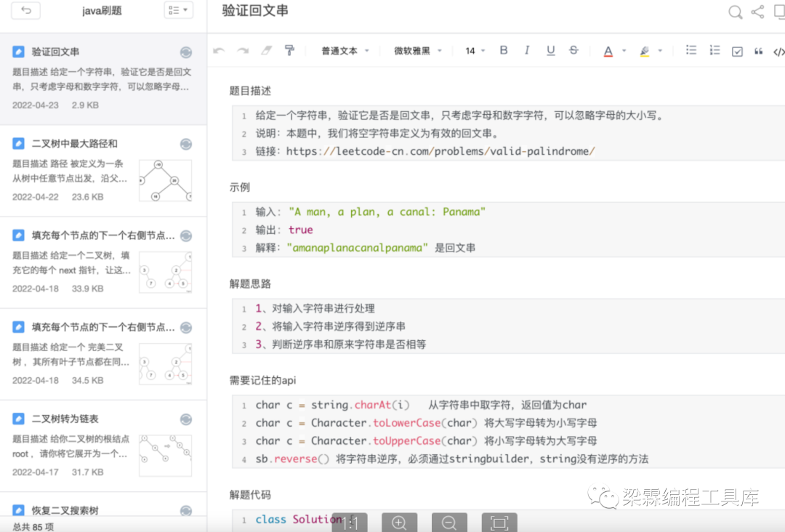Open the note 二叉树中最大路径和
This screenshot has height=532, width=785.
tap(103, 171)
